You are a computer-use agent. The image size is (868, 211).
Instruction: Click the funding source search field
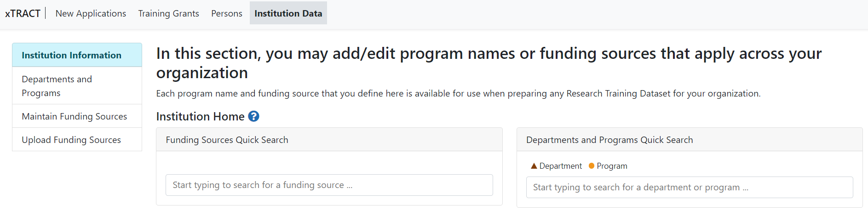pyautogui.click(x=329, y=185)
